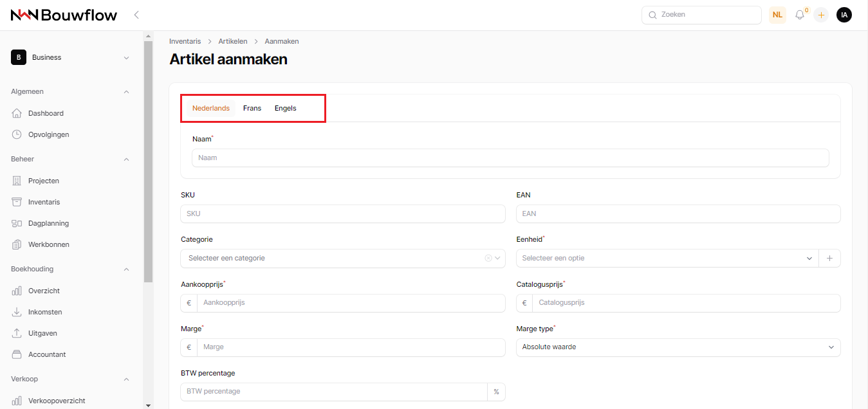
Task: Open the Eenheid option dropdown
Action: (x=667, y=258)
